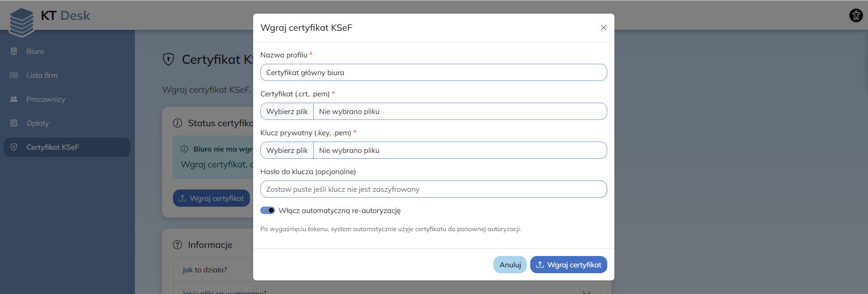Open the accessibility options icon

pyautogui.click(x=856, y=15)
